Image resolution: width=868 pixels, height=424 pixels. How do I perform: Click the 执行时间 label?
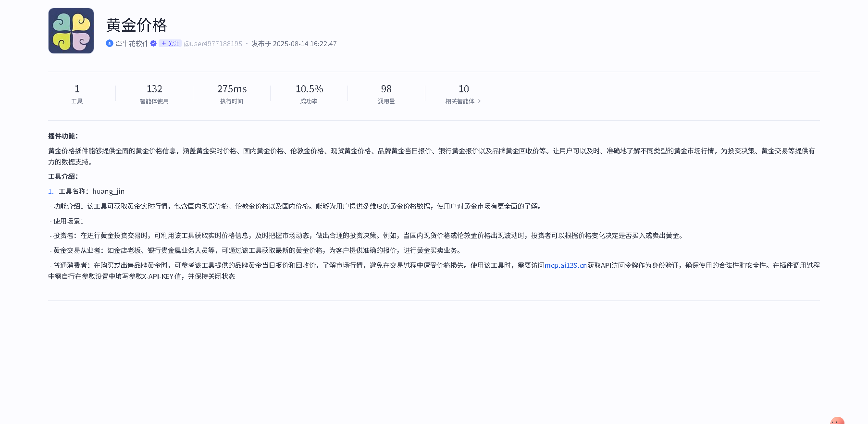[x=232, y=101]
